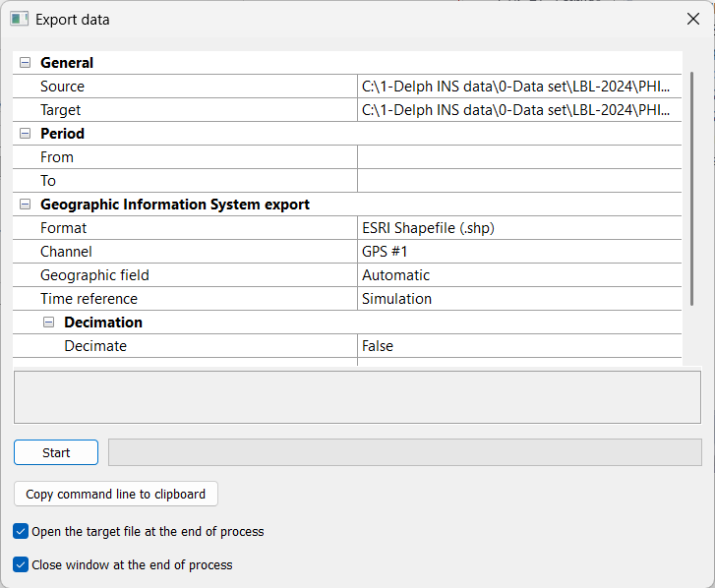Click the To period value field
The image size is (715, 588).
[x=519, y=181]
